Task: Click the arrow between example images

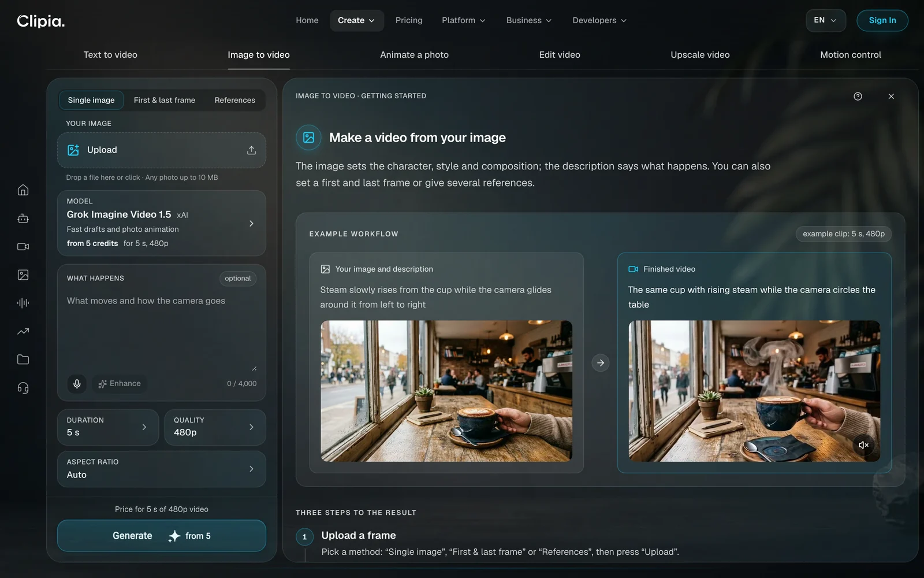Action: pos(601,363)
